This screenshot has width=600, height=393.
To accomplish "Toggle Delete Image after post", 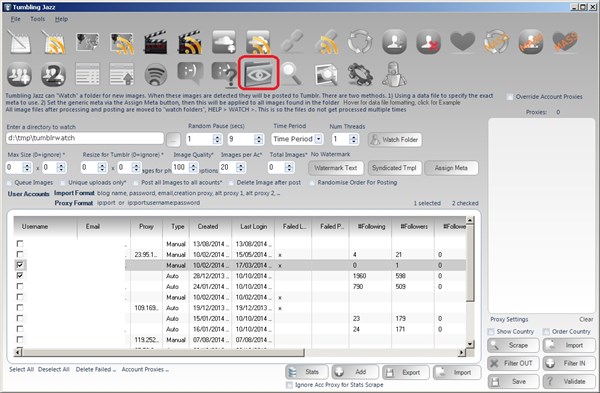I will pyautogui.click(x=231, y=183).
